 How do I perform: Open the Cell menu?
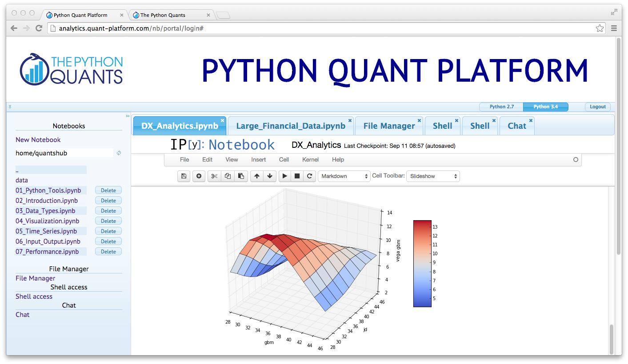coord(284,160)
